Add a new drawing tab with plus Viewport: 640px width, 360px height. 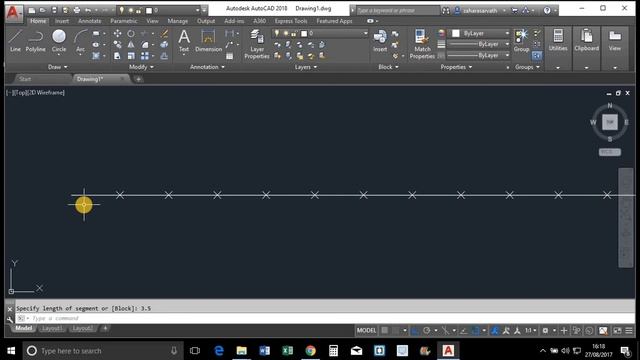point(138,79)
